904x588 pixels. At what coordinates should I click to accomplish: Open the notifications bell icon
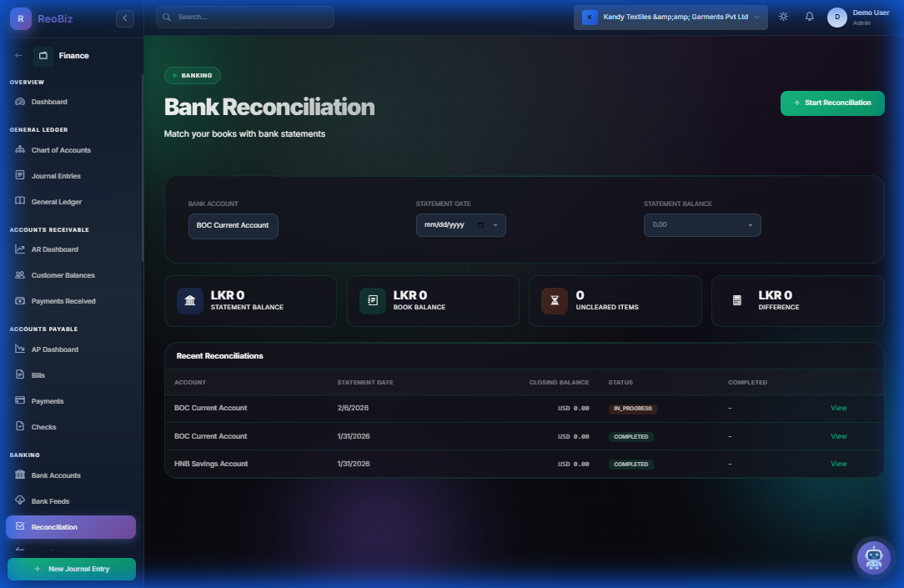[x=809, y=16]
